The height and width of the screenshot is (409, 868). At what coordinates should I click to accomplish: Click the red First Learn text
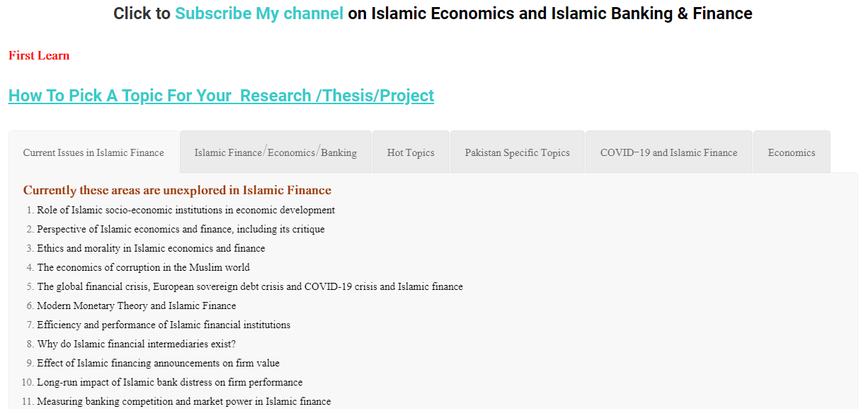pos(39,55)
